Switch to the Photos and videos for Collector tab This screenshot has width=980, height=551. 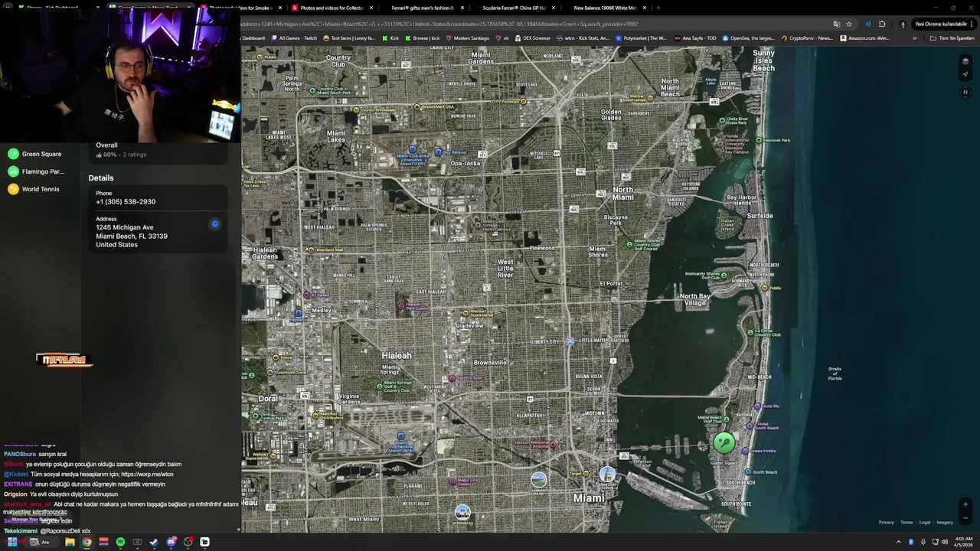332,8
